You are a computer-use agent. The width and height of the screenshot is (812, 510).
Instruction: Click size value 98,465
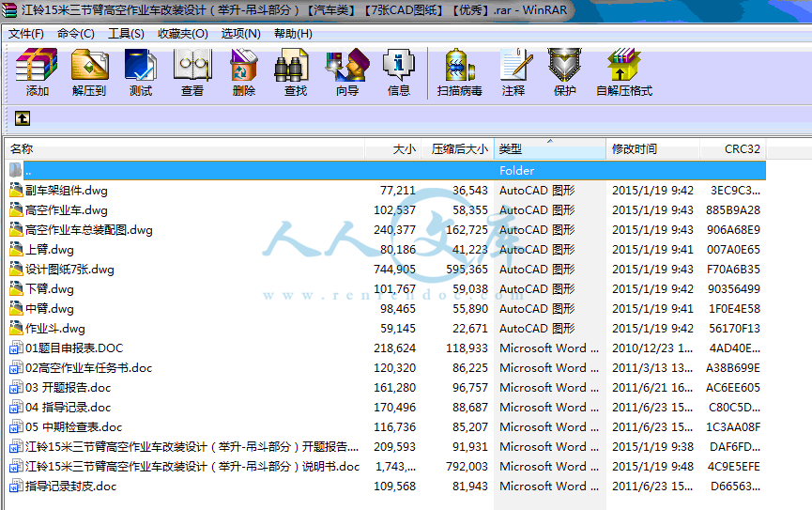(x=398, y=308)
